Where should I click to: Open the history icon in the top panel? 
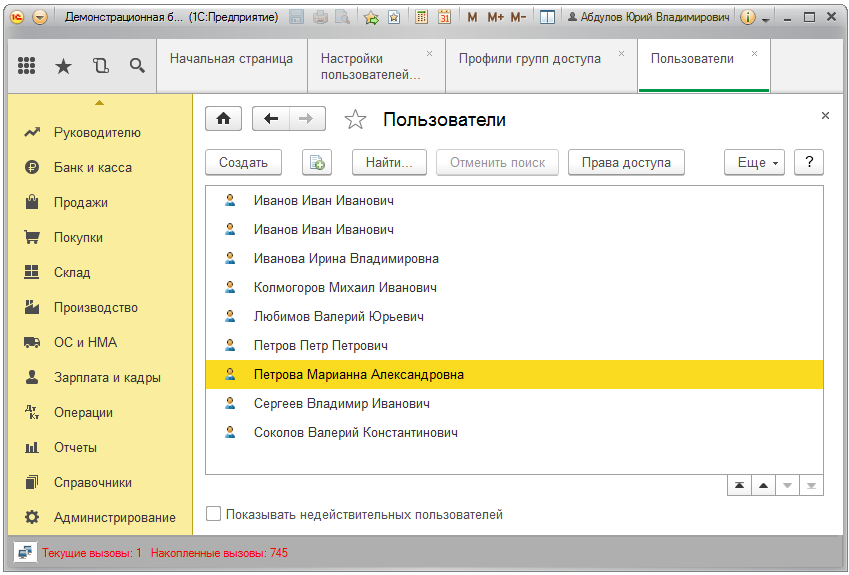point(100,66)
